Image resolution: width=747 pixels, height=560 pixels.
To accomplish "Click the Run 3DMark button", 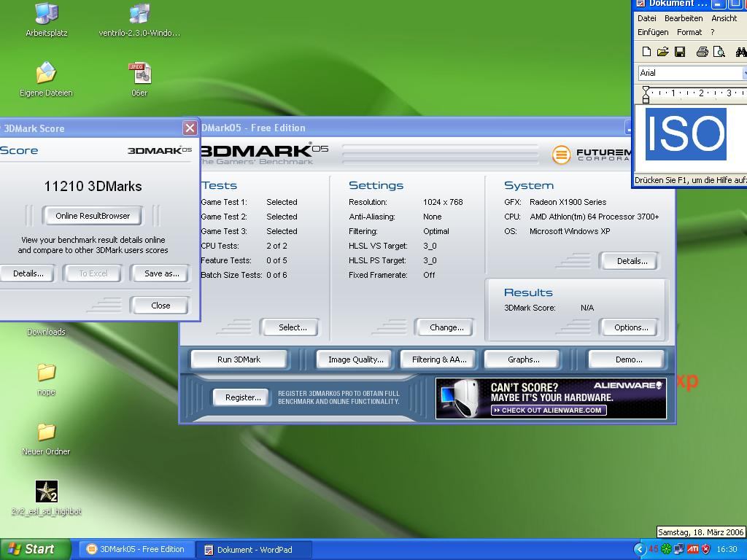I will click(239, 359).
